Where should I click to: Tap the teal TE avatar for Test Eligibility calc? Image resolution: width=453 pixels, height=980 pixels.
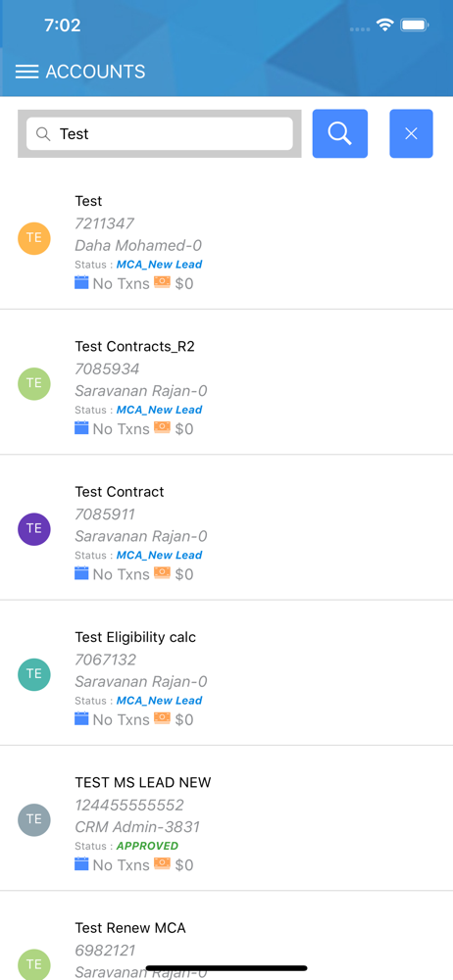[x=33, y=674]
